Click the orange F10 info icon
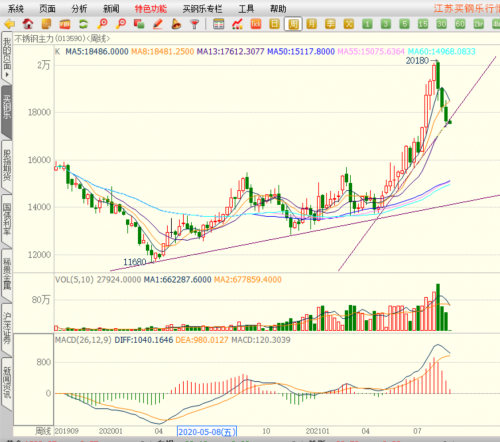This screenshot has width=500, height=442. click(x=65, y=24)
